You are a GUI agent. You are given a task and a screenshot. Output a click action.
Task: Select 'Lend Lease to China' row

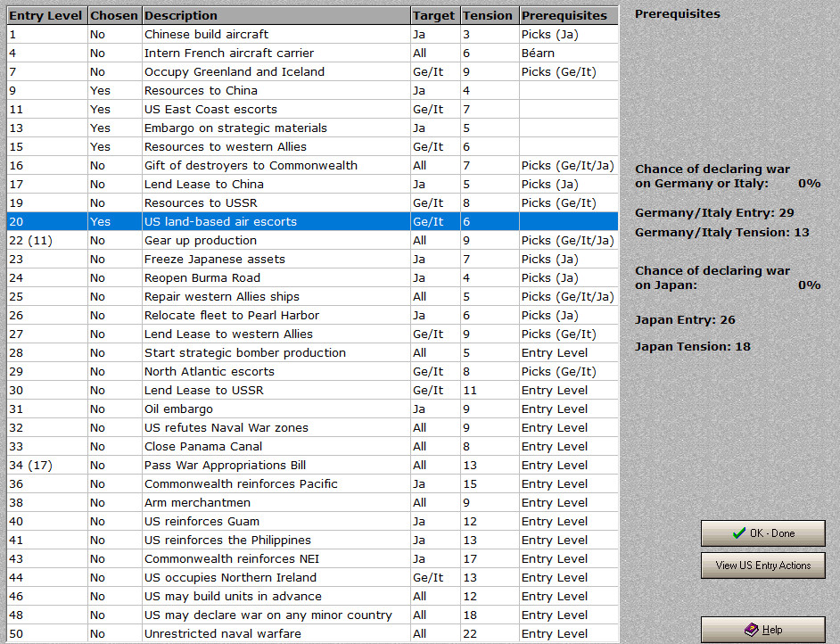(x=312, y=185)
